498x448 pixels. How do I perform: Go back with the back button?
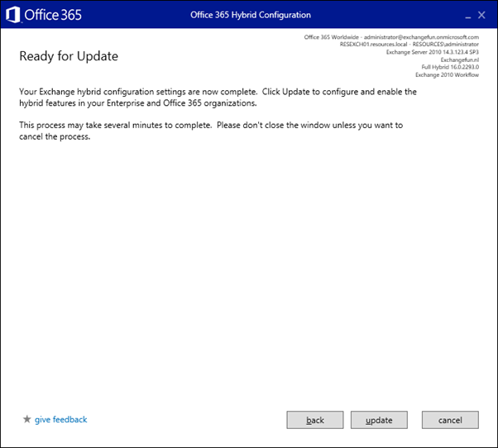coord(315,420)
